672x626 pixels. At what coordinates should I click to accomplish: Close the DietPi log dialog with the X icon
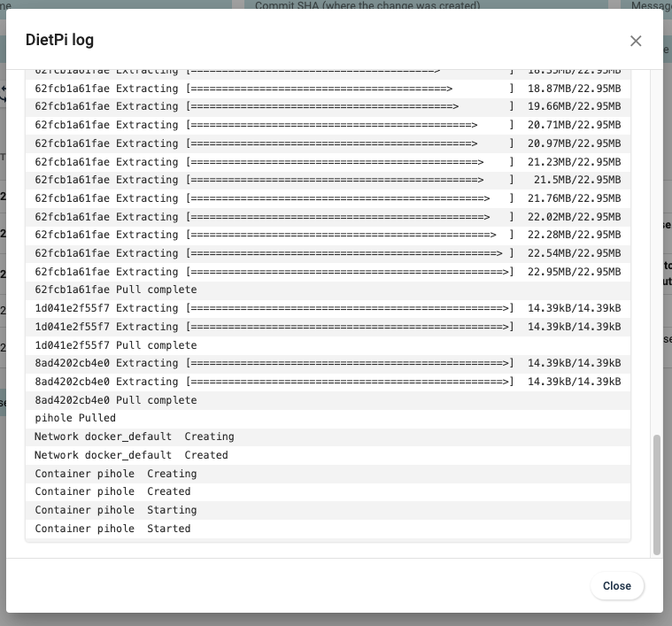(635, 41)
